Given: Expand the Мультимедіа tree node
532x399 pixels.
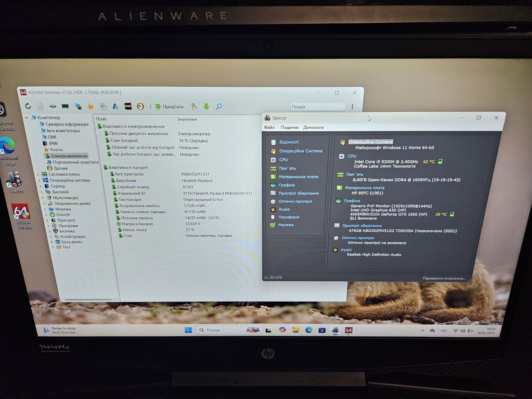Looking at the screenshot, I should [x=43, y=198].
